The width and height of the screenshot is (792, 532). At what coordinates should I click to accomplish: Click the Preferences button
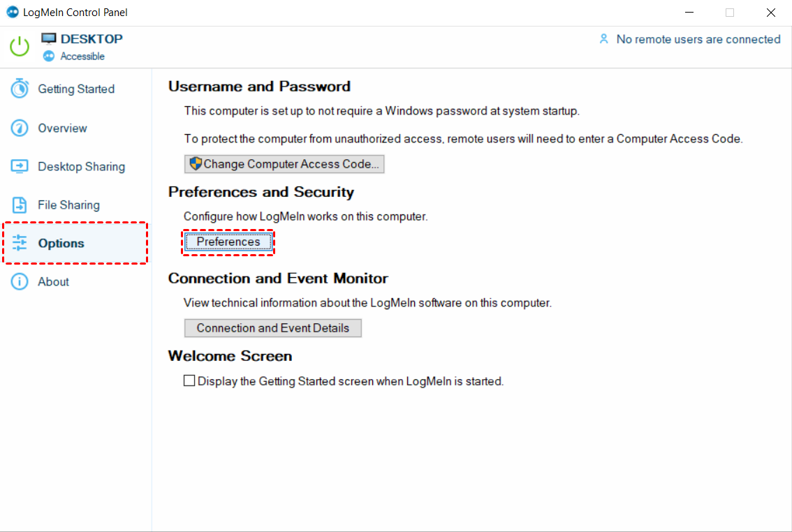(228, 242)
